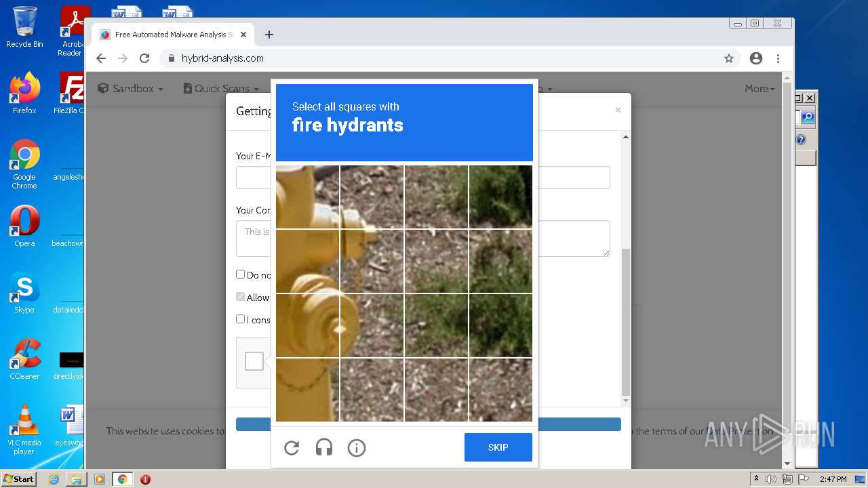The height and width of the screenshot is (488, 868).
Task: Select top-left hydrant cap tile
Action: 307,197
